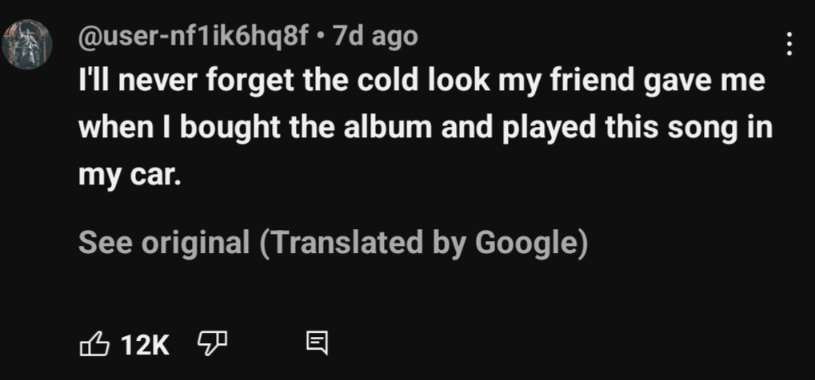Dislike the comment with thumbs down icon

(x=213, y=344)
